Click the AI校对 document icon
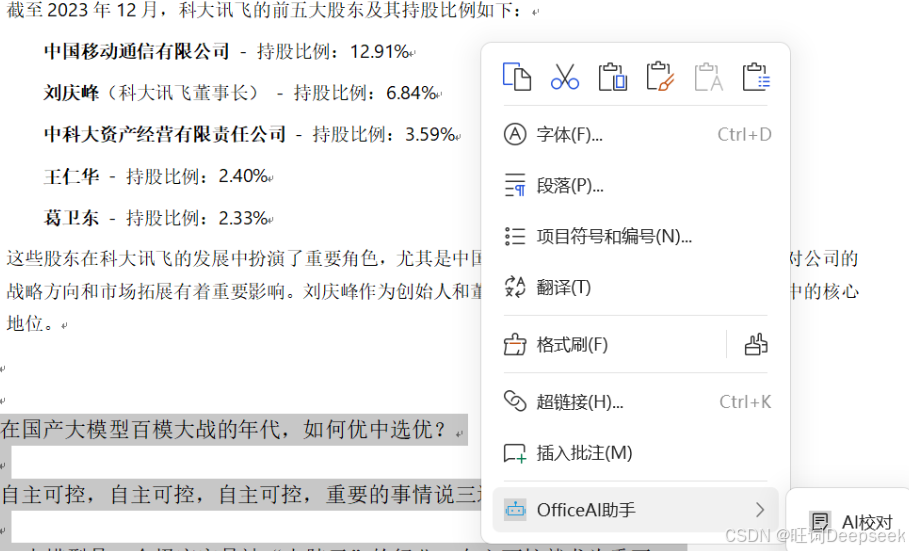The width and height of the screenshot is (909, 551). pyautogui.click(x=819, y=521)
